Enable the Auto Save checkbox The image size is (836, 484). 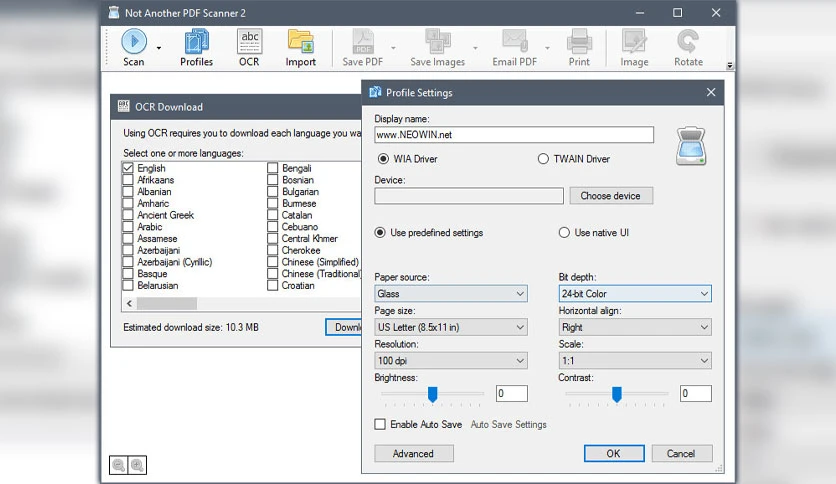(x=380, y=424)
